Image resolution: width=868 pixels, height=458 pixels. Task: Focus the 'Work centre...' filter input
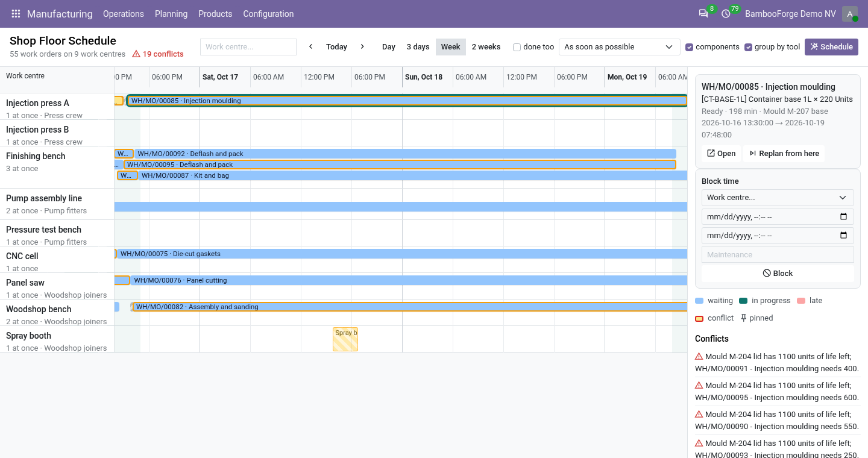(x=248, y=47)
